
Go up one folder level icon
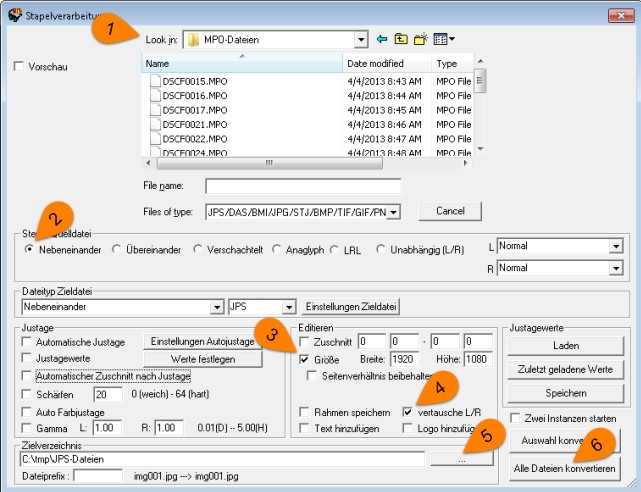coord(400,39)
